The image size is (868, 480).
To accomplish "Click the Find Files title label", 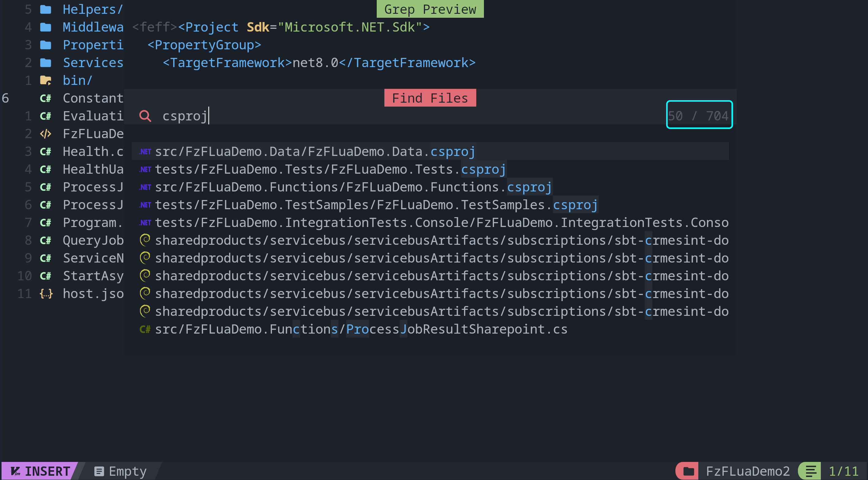I will pyautogui.click(x=430, y=98).
